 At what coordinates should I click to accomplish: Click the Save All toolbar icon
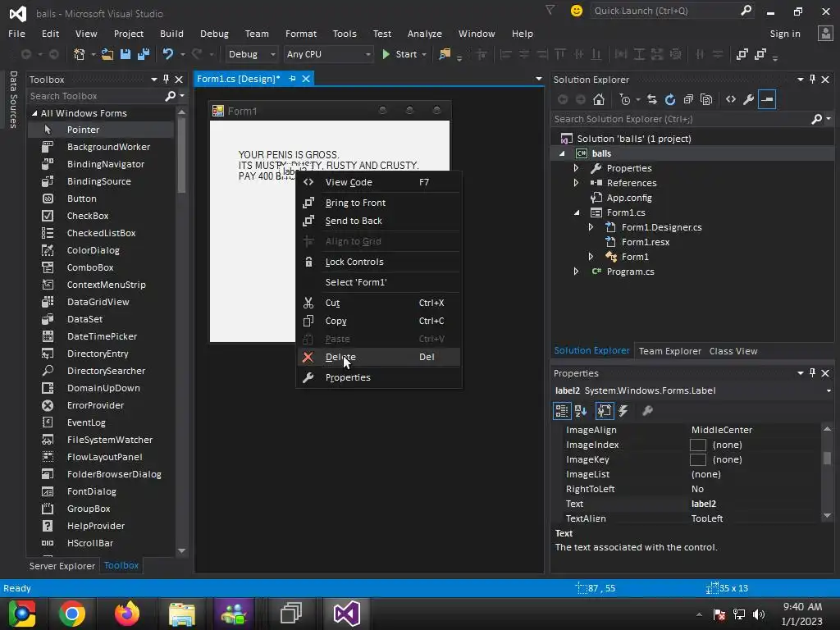click(143, 54)
